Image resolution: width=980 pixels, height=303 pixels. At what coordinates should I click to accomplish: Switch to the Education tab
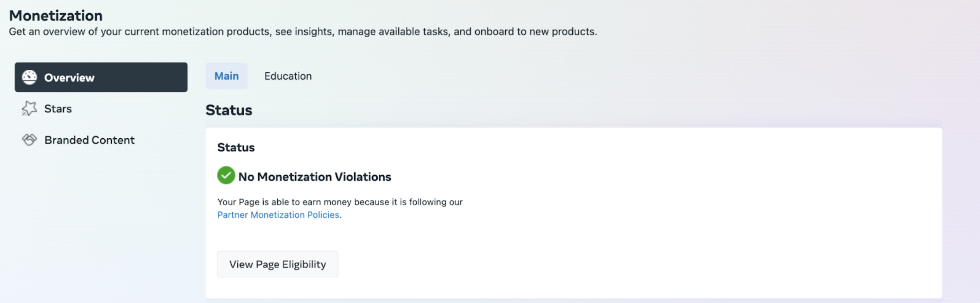coord(288,76)
